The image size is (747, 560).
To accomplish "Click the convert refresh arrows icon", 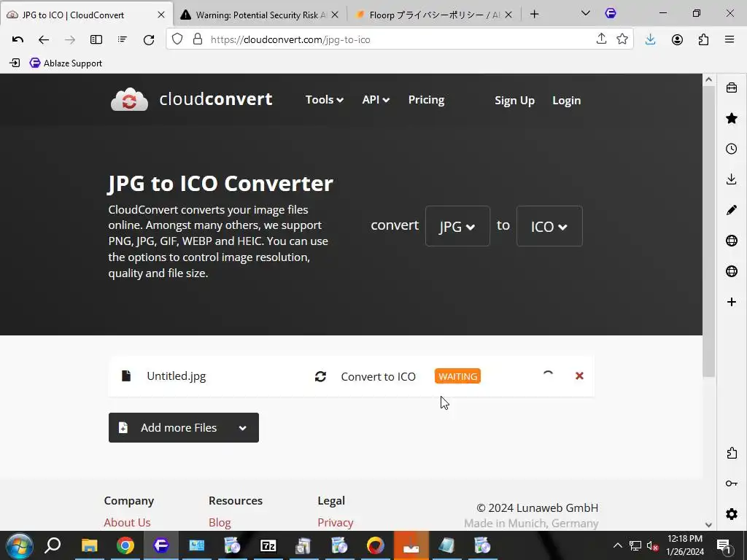I will 321,377.
